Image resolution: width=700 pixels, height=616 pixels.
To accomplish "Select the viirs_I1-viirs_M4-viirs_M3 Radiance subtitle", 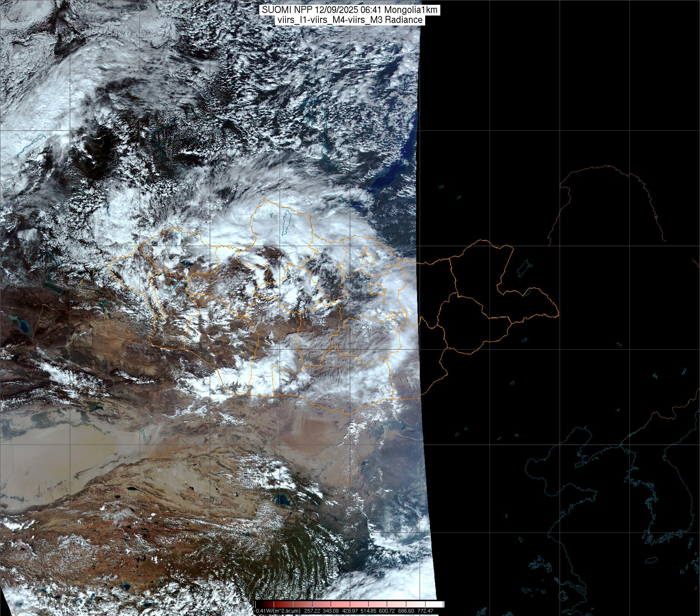I will coord(350,20).
